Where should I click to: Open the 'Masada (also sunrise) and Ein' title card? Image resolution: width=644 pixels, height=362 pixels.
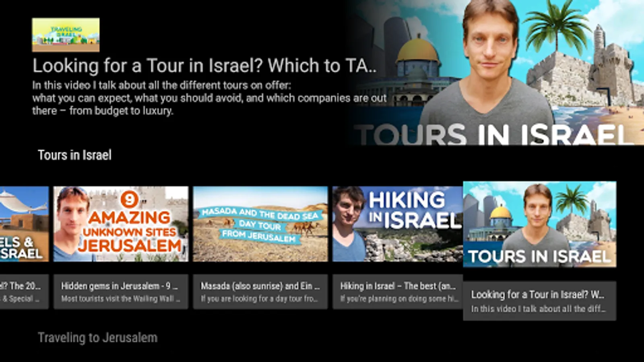click(260, 292)
